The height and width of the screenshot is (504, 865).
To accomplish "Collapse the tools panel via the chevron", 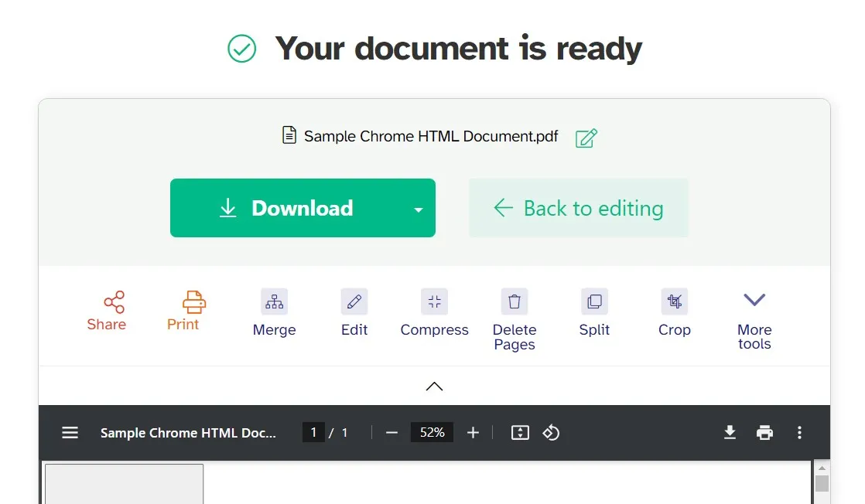I will pyautogui.click(x=434, y=386).
